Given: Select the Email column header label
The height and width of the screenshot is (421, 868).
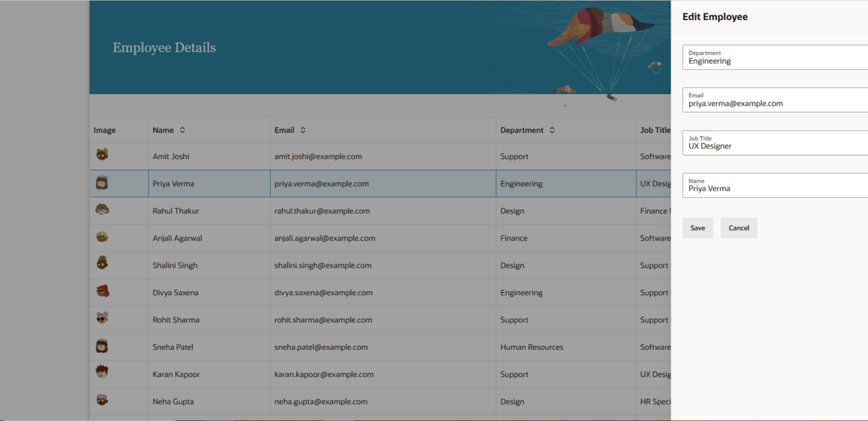Looking at the screenshot, I should (x=284, y=130).
